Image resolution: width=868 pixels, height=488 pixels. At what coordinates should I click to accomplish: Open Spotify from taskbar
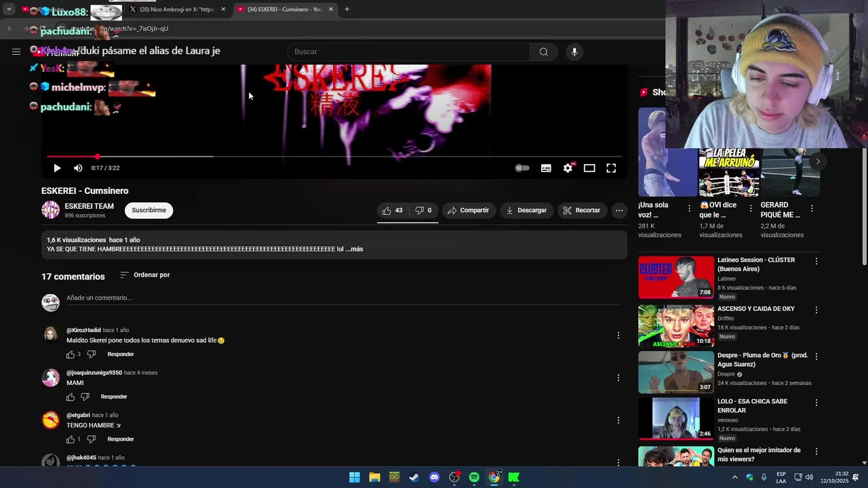pyautogui.click(x=474, y=478)
